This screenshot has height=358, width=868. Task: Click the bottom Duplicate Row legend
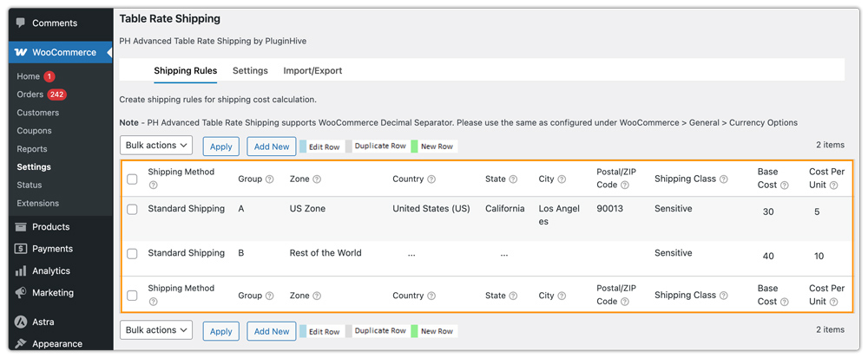coord(377,331)
